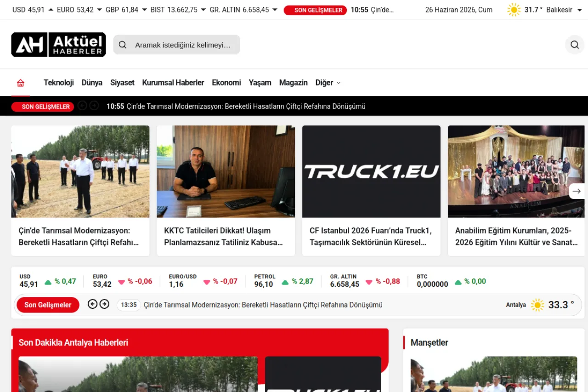Click SON GELİŞMELER badge in top bar

click(315, 10)
